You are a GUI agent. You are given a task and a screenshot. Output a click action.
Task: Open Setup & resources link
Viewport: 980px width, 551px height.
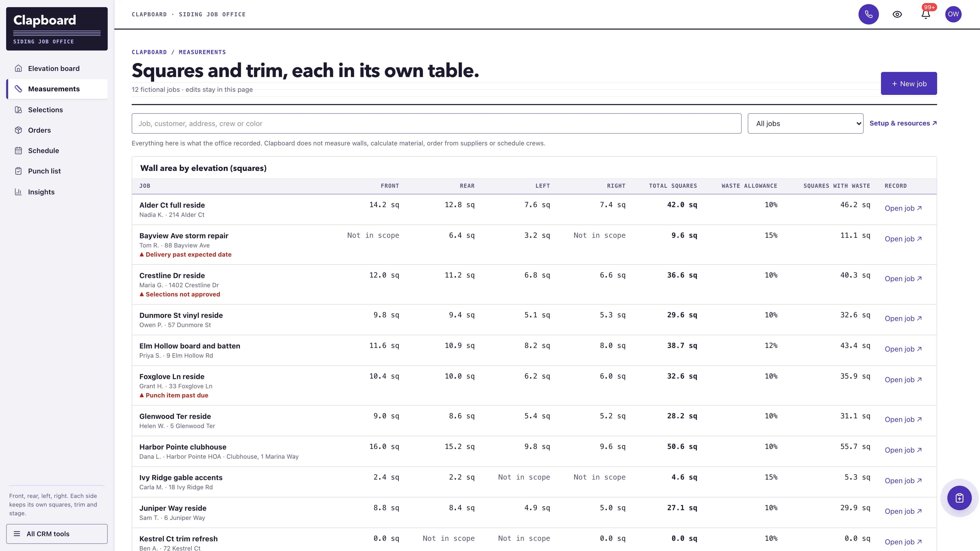click(x=903, y=123)
